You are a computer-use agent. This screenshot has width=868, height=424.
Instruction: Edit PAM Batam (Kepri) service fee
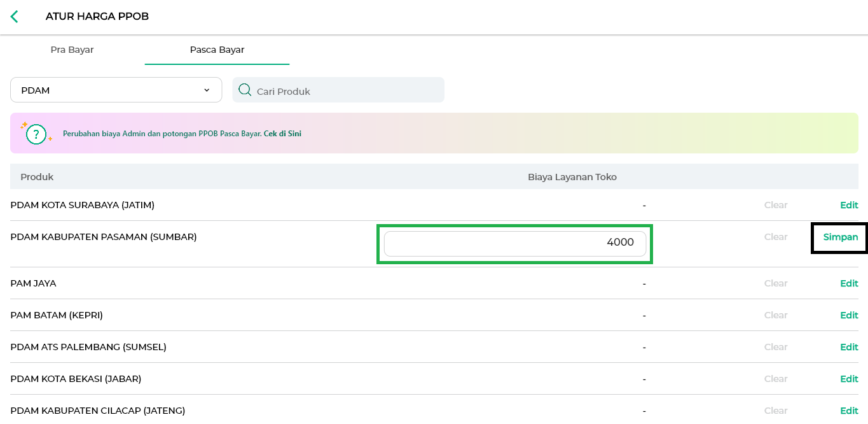[849, 315]
